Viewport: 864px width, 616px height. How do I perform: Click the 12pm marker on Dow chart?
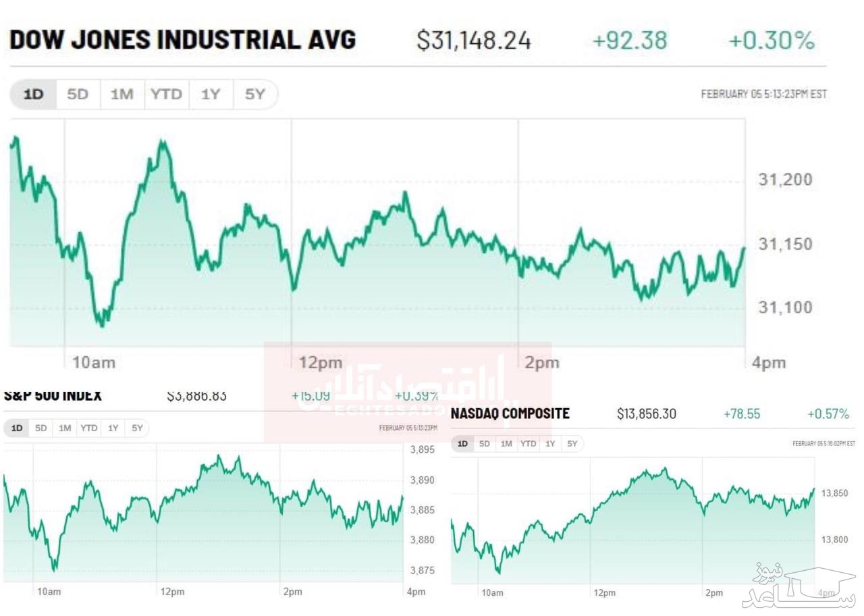(x=321, y=363)
